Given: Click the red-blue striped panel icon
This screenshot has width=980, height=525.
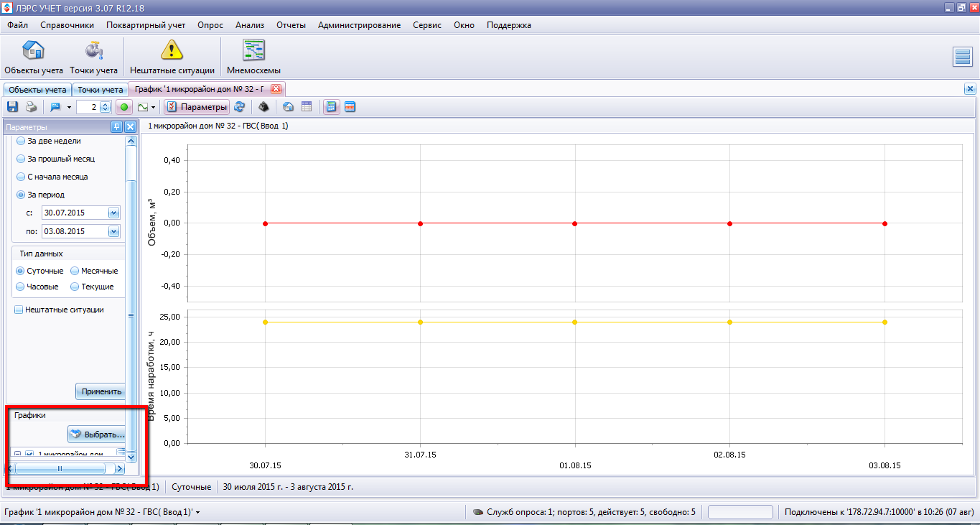Looking at the screenshot, I should (x=350, y=107).
